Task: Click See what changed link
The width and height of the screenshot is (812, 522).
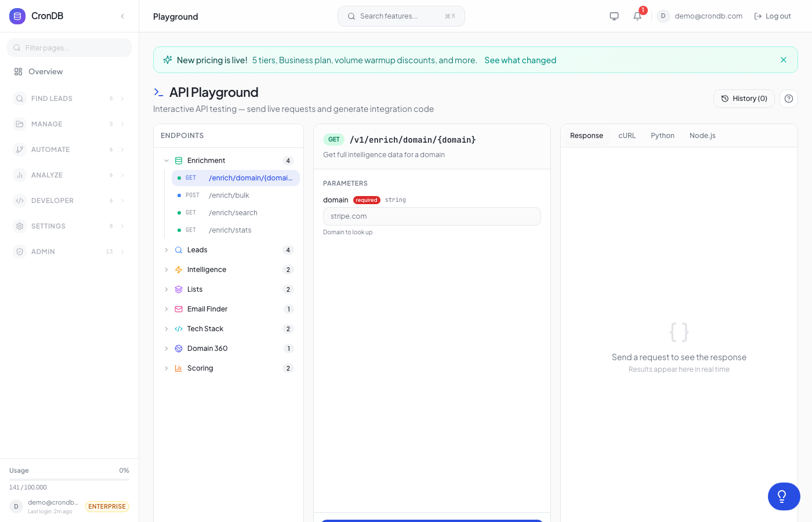Action: click(x=520, y=60)
